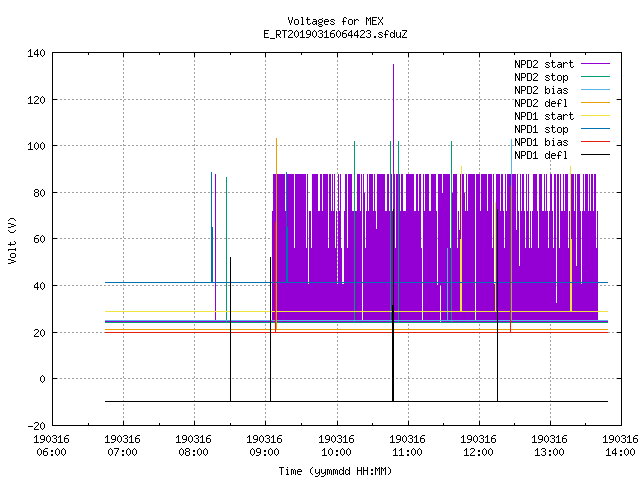Click the y-axis label 'Volt (V)'
Screen dimensions: 640x480
12,240
